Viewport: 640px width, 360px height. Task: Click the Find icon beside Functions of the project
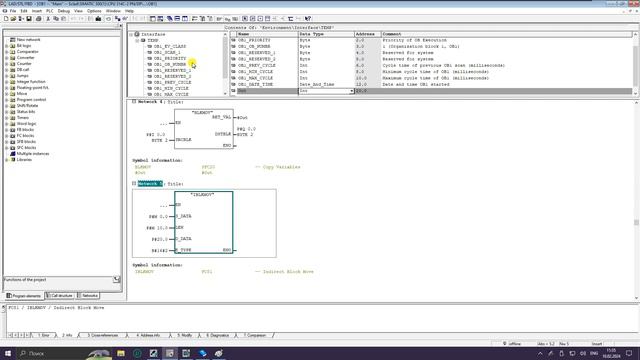coord(117,280)
